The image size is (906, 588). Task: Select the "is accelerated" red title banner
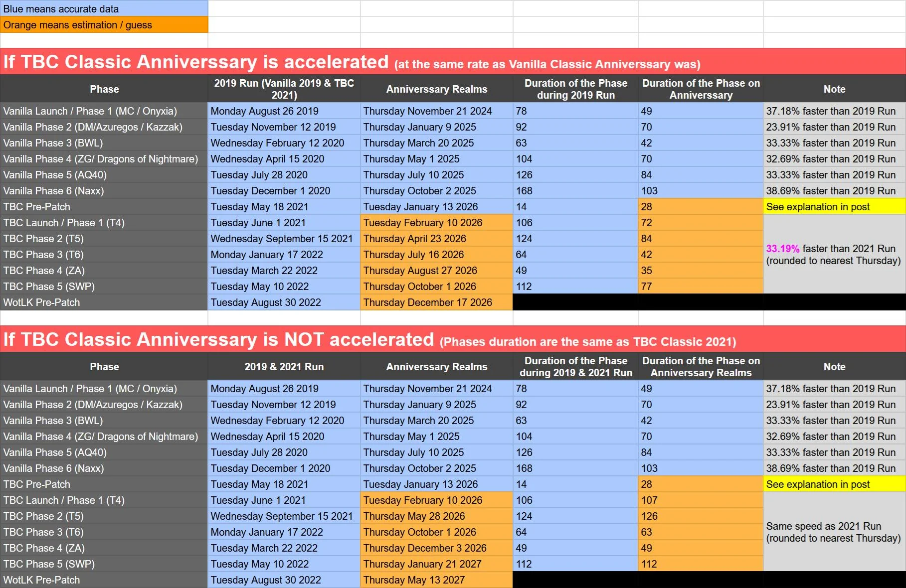click(453, 62)
